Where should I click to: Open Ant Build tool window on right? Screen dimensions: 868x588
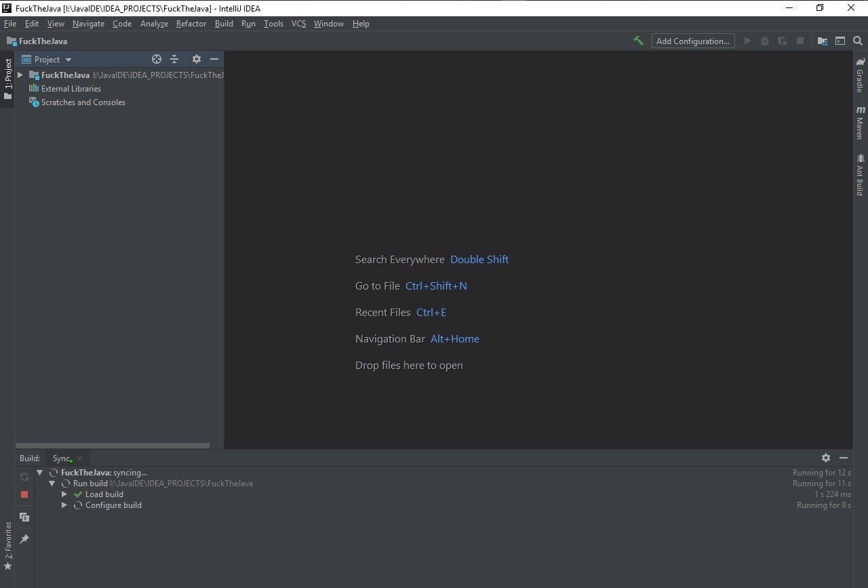coord(860,175)
